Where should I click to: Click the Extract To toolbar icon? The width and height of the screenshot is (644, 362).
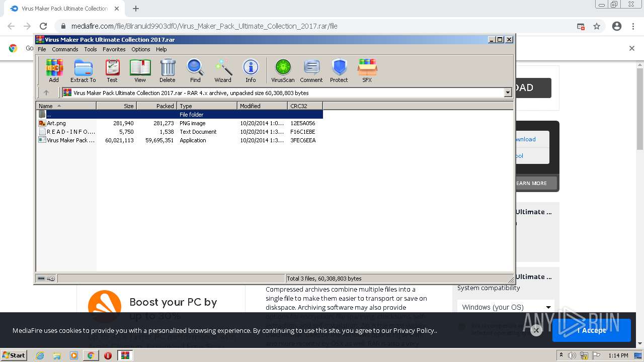click(83, 70)
